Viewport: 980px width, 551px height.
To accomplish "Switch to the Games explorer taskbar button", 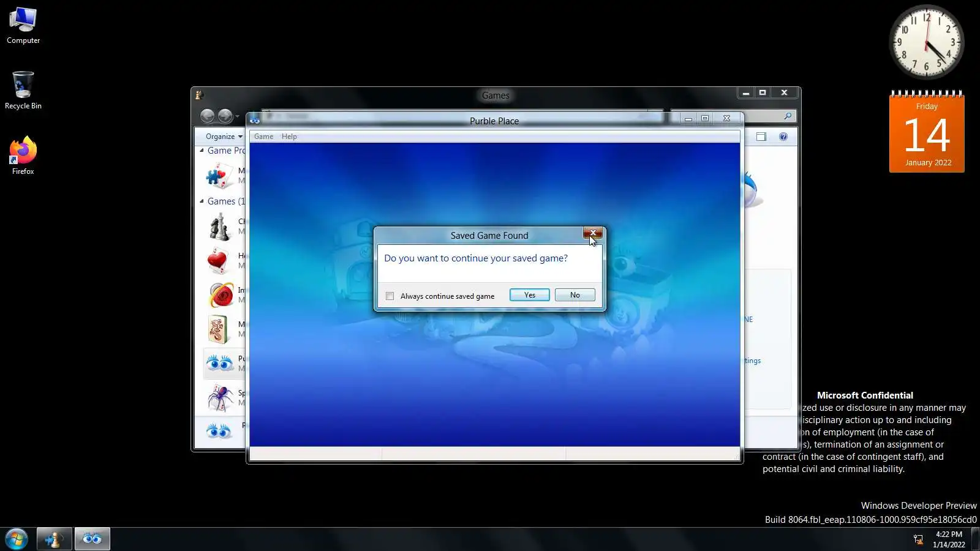I will [55, 539].
